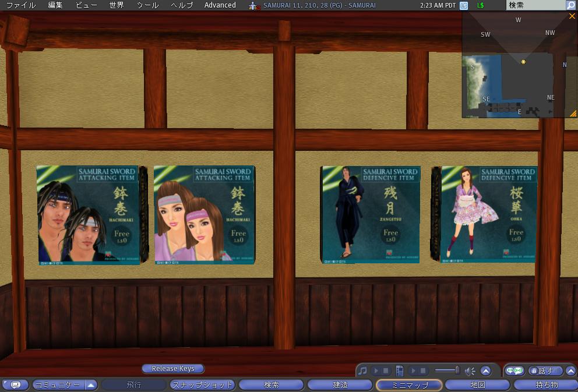Focus the 検索 search field

(x=536, y=5)
